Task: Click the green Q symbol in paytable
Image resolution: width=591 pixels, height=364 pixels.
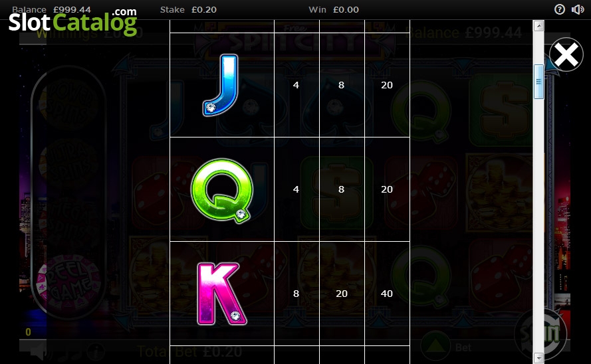Action: click(x=221, y=190)
